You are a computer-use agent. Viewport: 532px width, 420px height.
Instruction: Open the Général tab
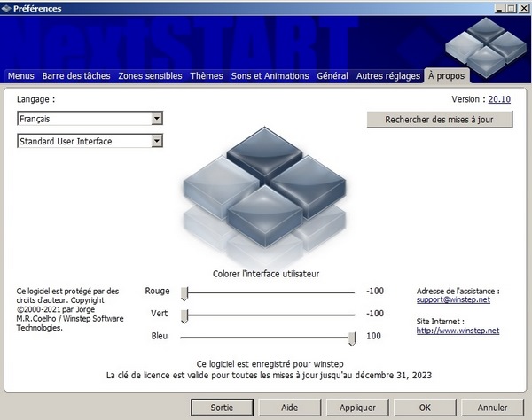[x=332, y=76]
